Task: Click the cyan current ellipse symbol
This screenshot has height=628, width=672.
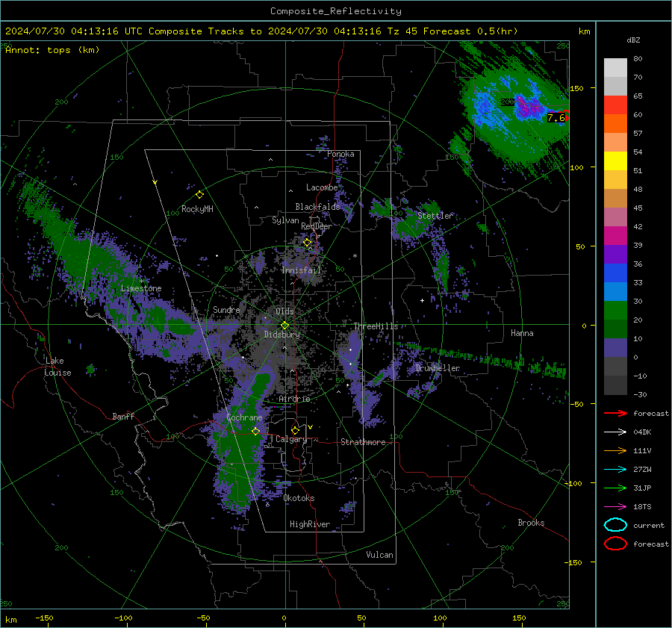Action: point(615,525)
